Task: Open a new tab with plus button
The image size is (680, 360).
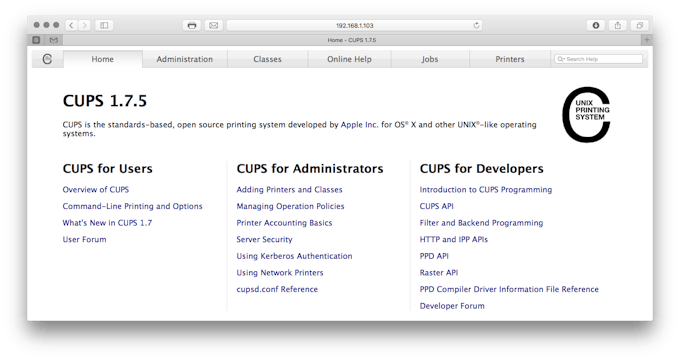Action: [647, 40]
